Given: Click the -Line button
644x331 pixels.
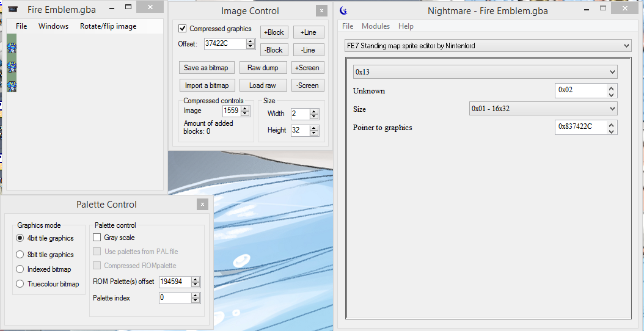Looking at the screenshot, I should (x=309, y=50).
